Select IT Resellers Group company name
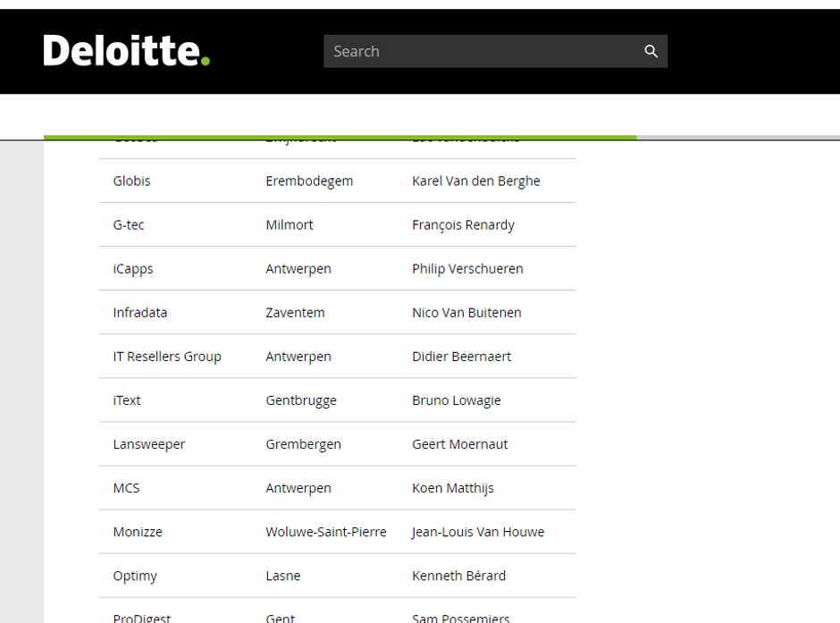The height and width of the screenshot is (623, 840). [167, 356]
